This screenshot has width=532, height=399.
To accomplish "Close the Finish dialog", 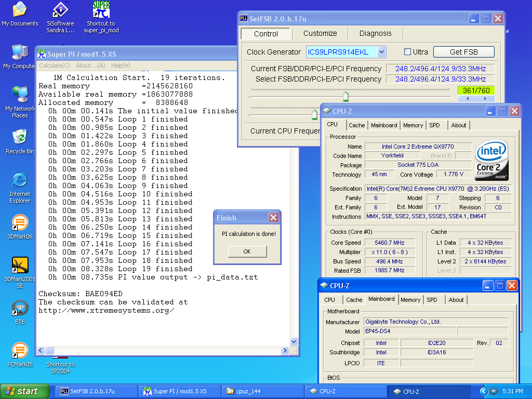I will coord(273,217).
